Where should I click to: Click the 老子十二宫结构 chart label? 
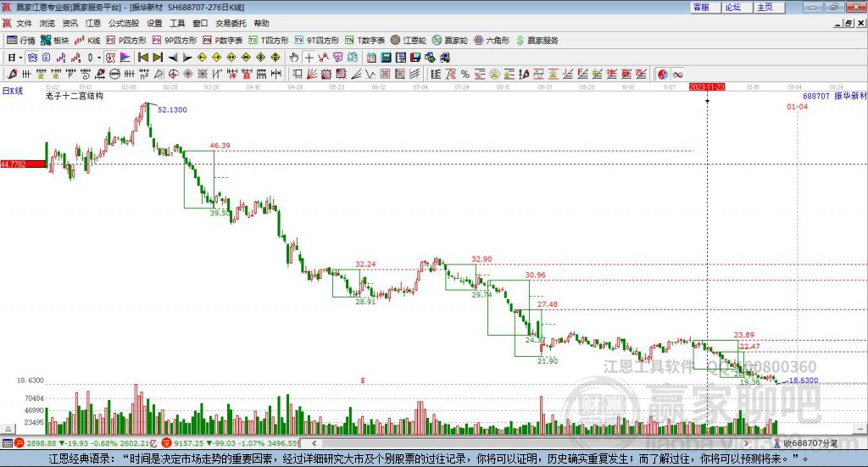pyautogui.click(x=75, y=96)
